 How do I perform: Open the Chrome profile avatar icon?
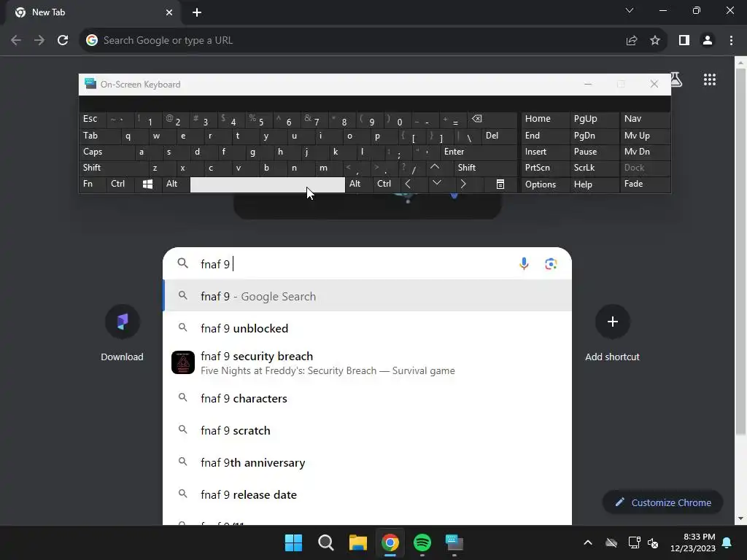(x=708, y=41)
